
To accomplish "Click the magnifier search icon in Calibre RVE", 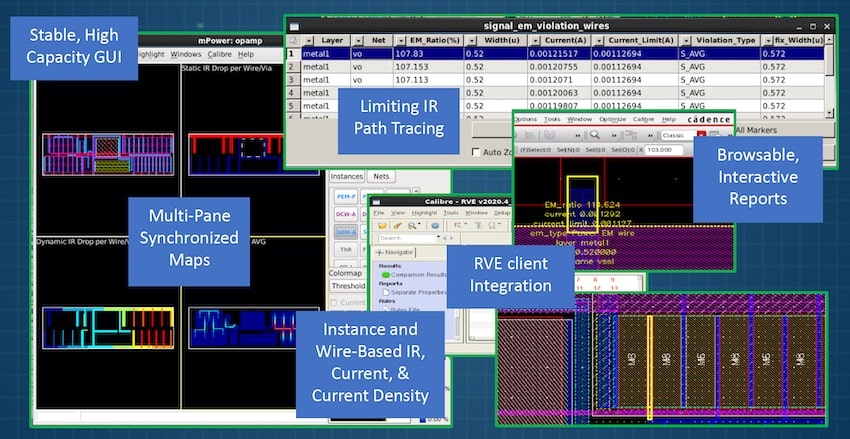I will pyautogui.click(x=413, y=225).
